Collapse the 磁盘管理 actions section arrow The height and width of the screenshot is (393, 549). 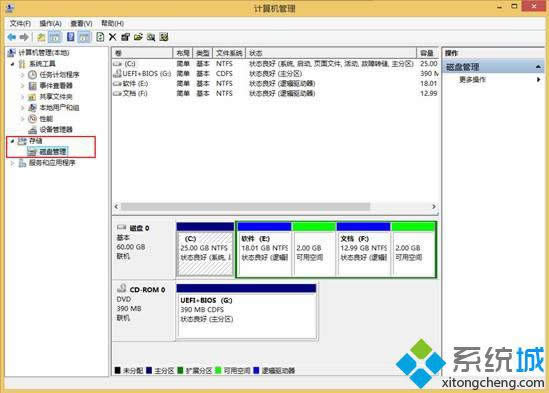point(538,67)
